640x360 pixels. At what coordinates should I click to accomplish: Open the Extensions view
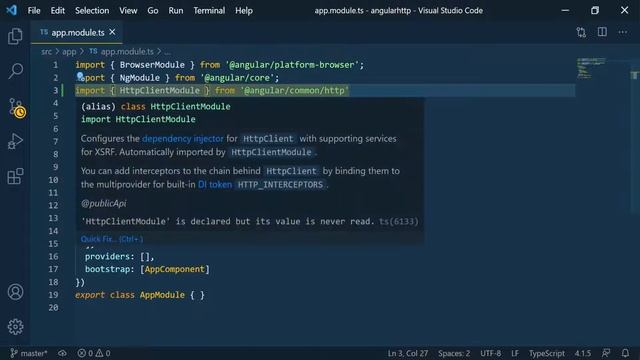point(15,176)
